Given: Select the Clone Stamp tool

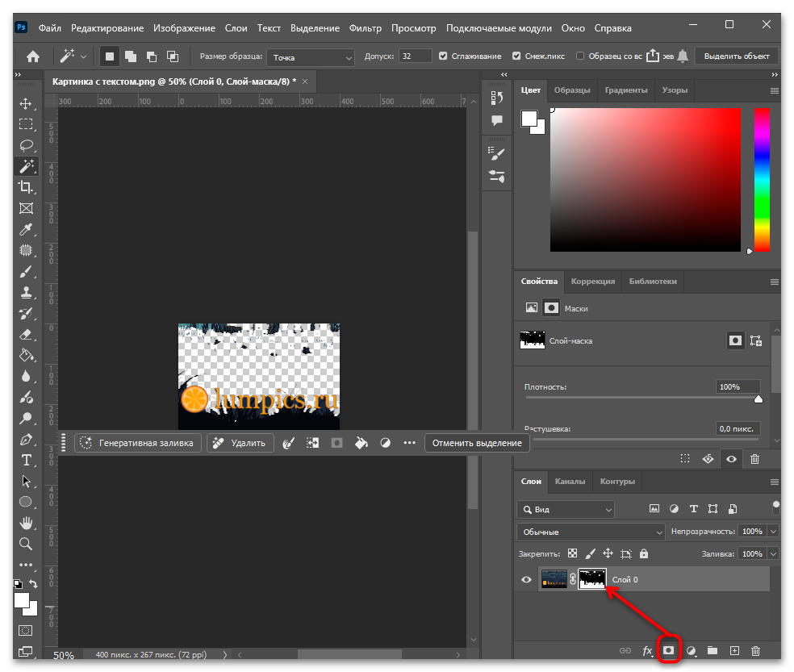Looking at the screenshot, I should (26, 292).
